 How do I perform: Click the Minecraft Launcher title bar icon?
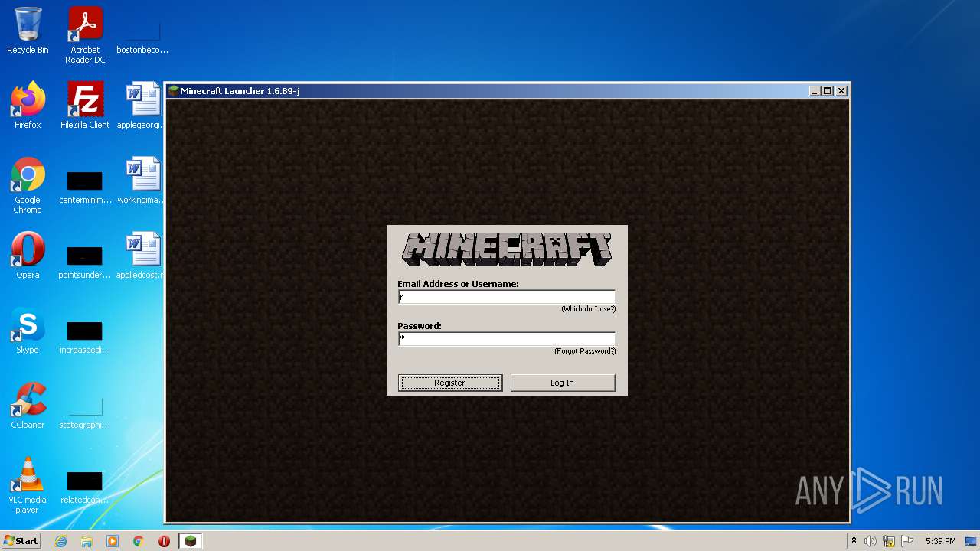click(x=174, y=91)
